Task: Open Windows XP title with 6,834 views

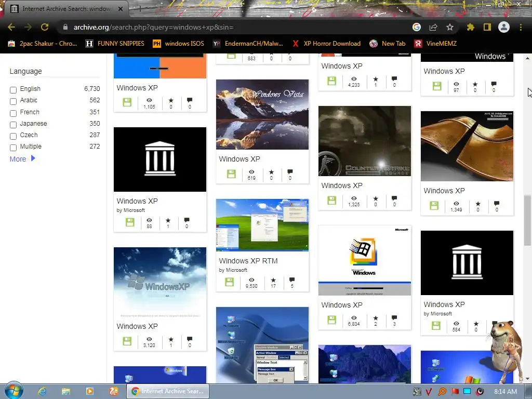Action: click(342, 305)
